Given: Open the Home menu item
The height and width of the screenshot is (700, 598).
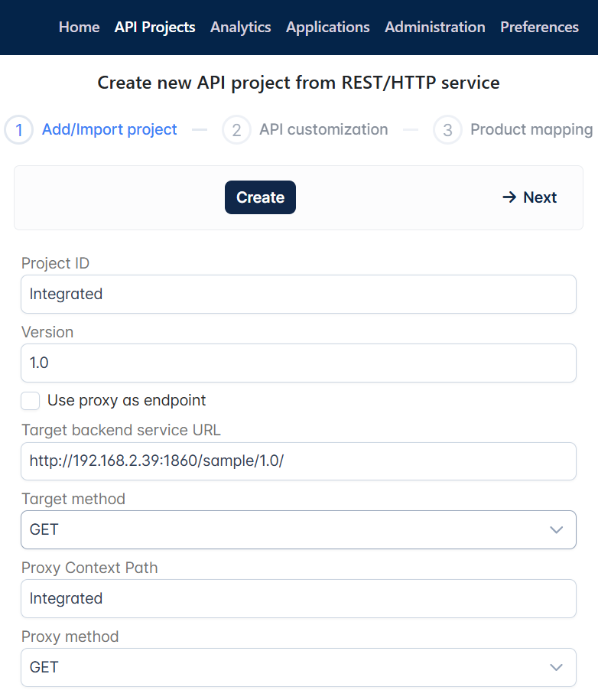Looking at the screenshot, I should [x=80, y=28].
